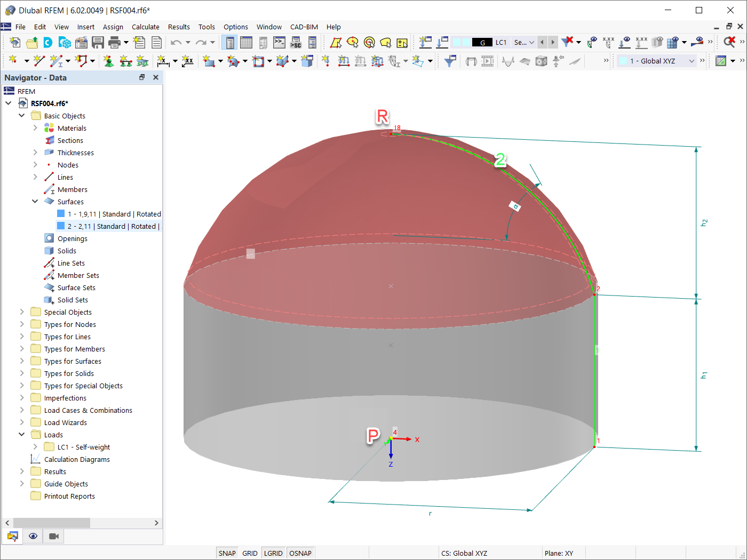The height and width of the screenshot is (560, 747).
Task: Open the Printout Report icon
Action: pyautogui.click(x=155, y=42)
